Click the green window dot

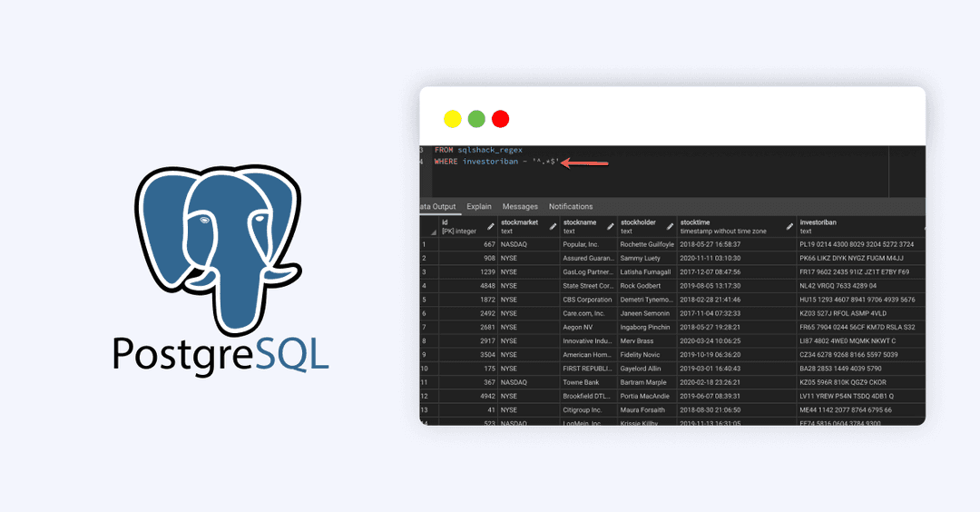[476, 119]
